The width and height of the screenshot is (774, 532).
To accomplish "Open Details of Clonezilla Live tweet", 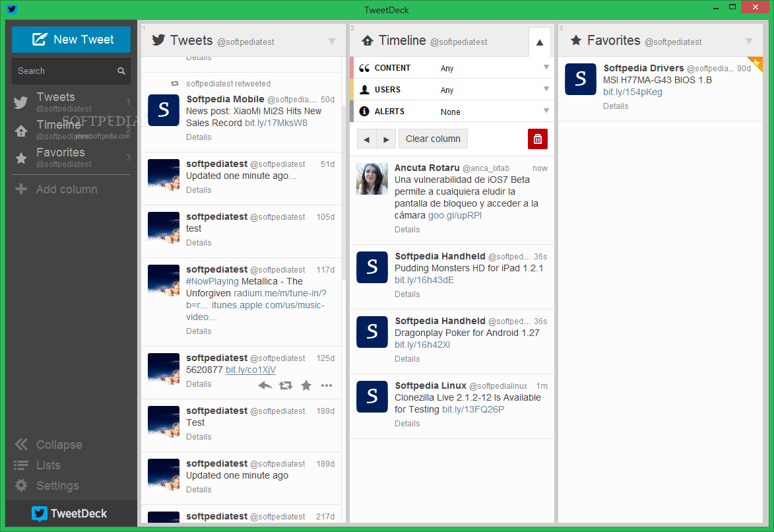I will [x=407, y=424].
